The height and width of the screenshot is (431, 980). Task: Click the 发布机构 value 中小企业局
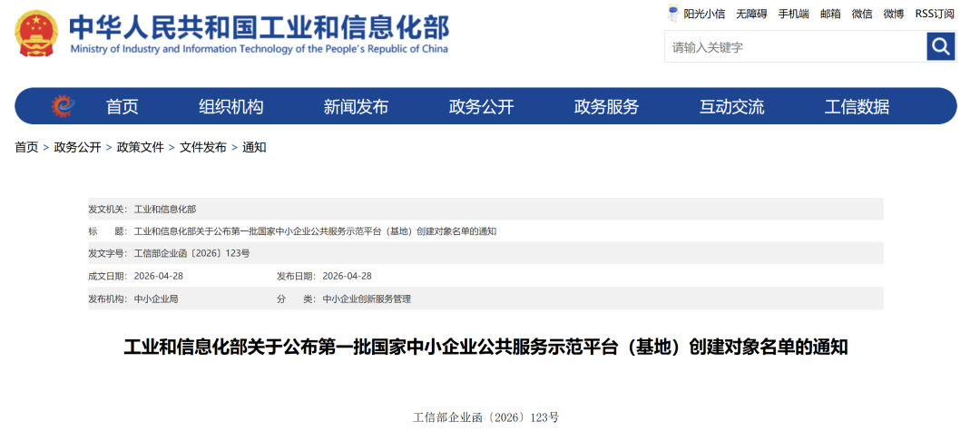156,299
